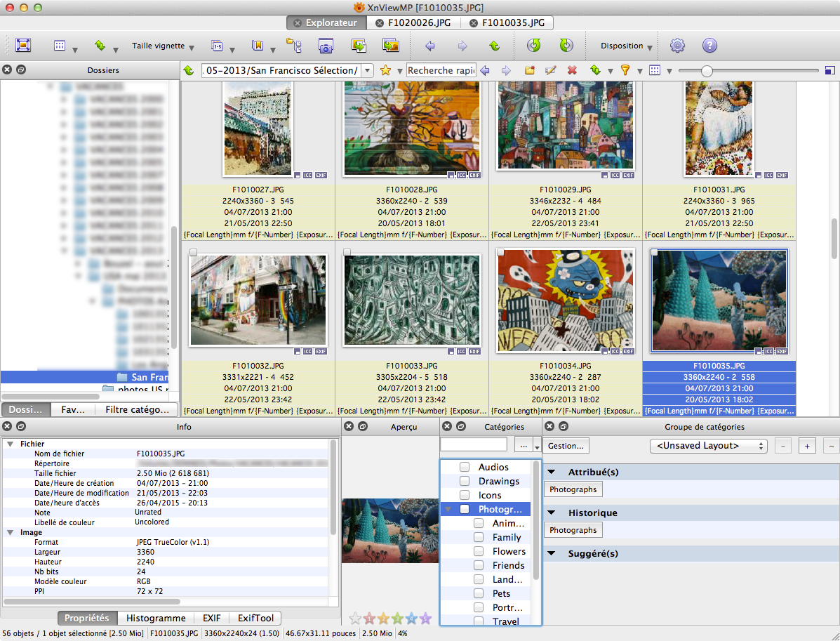This screenshot has height=641, width=840.
Task: Click the rename pencil icon in browser toolbar
Action: tap(550, 70)
